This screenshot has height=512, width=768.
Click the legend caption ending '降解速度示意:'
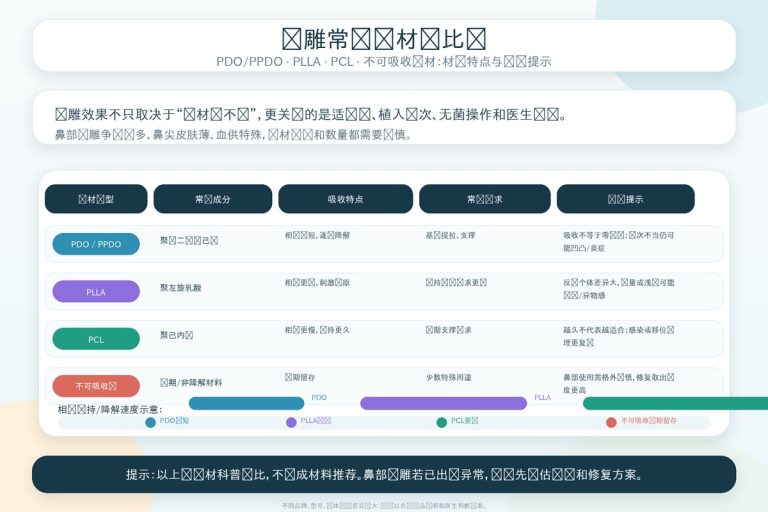coord(110,410)
